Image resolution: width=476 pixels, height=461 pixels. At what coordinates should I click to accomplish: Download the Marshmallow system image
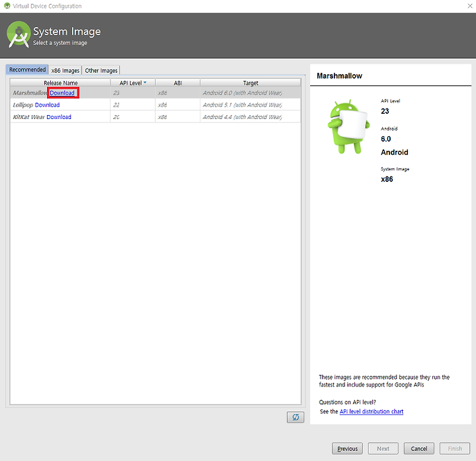tap(62, 93)
